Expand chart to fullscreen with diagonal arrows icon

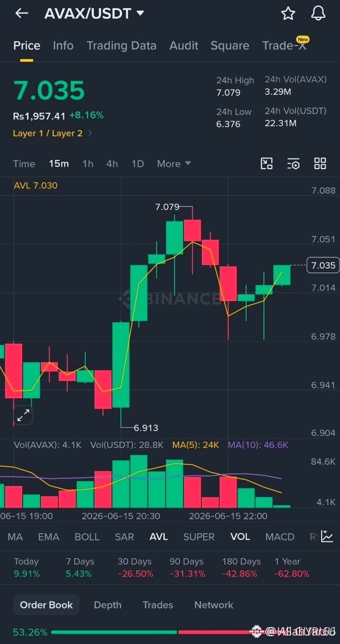(x=23, y=415)
